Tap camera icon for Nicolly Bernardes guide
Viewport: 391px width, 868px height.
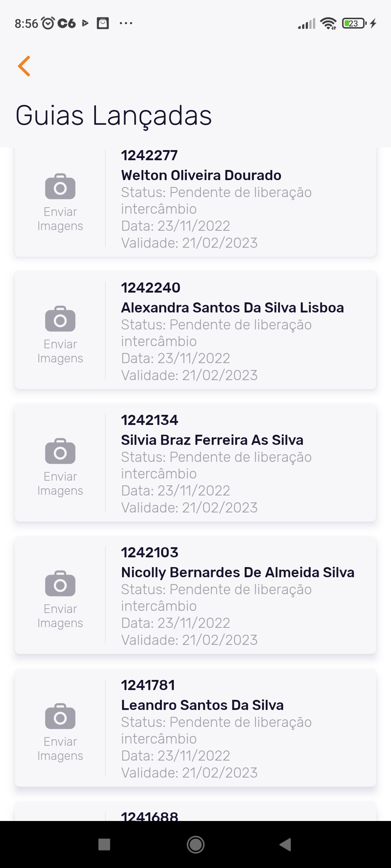(x=60, y=584)
